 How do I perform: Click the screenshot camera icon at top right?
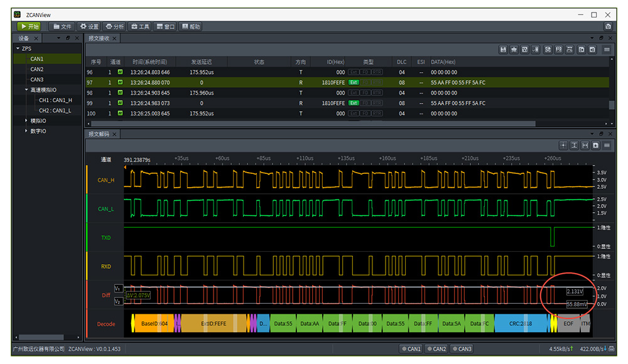point(608,26)
